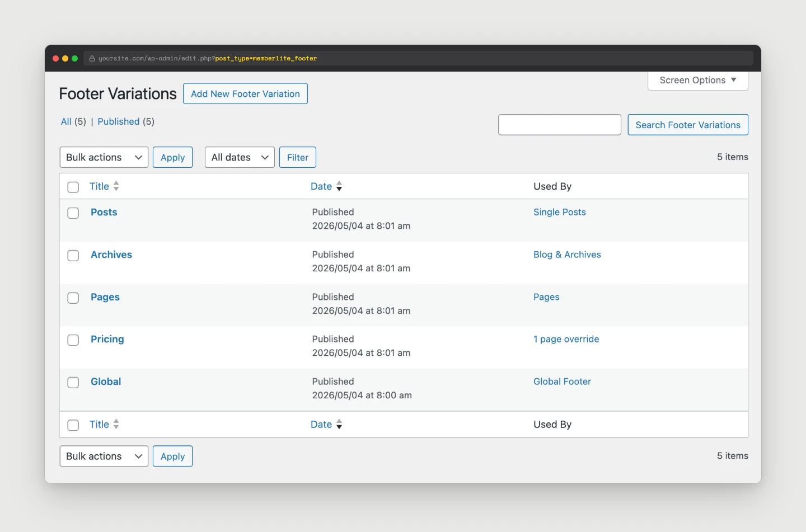Expand the Screen Options panel
This screenshot has width=806, height=532.
click(698, 80)
